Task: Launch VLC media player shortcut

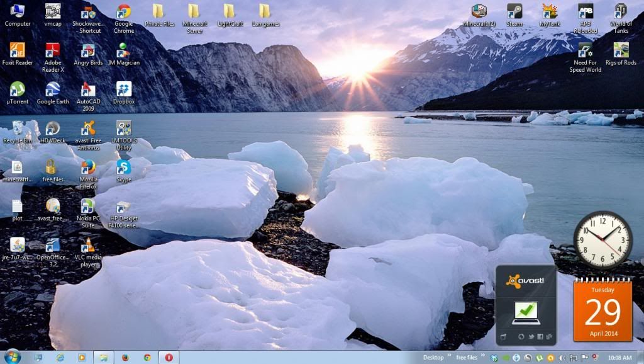Action: (x=89, y=246)
